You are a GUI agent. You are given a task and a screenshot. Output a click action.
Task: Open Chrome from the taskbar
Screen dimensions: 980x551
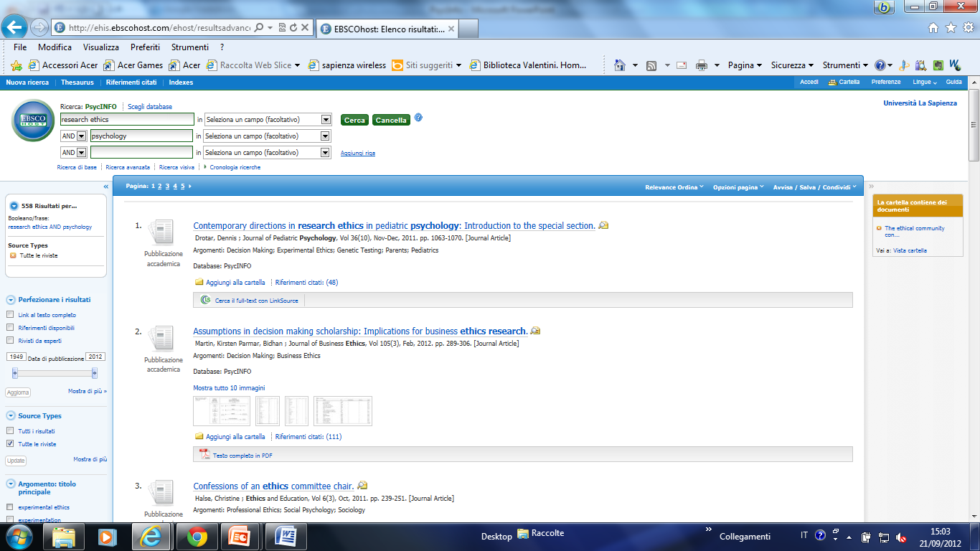click(197, 536)
